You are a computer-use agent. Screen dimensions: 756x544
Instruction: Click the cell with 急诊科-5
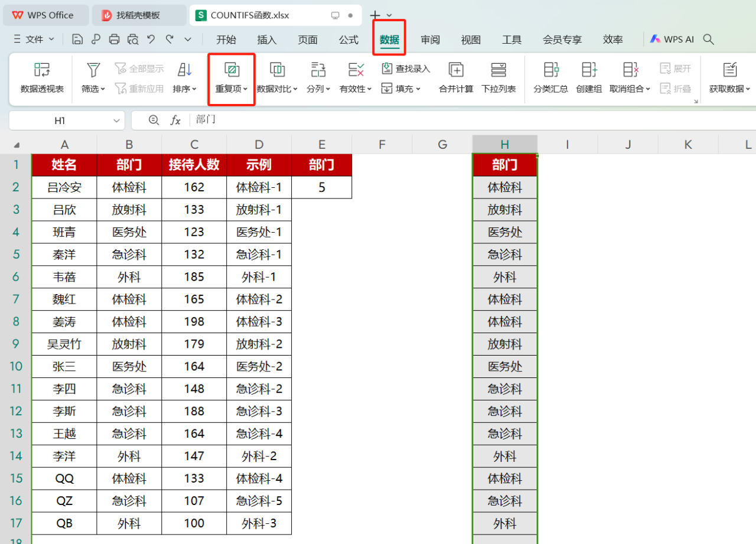(x=259, y=501)
